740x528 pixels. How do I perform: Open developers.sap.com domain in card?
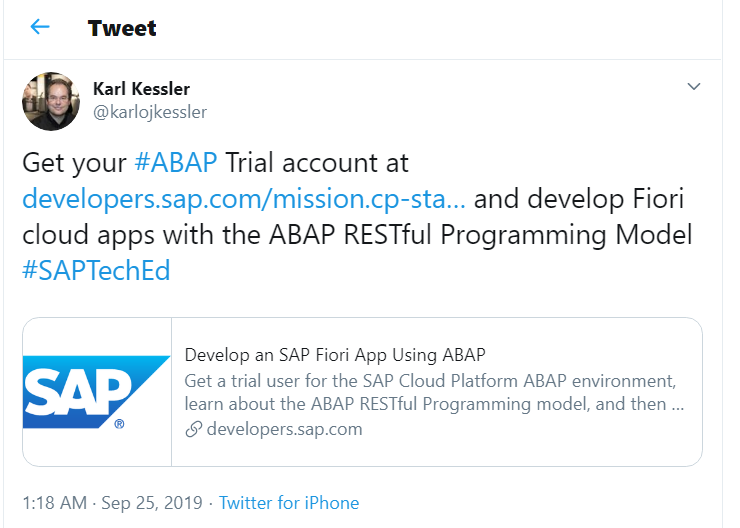click(285, 429)
